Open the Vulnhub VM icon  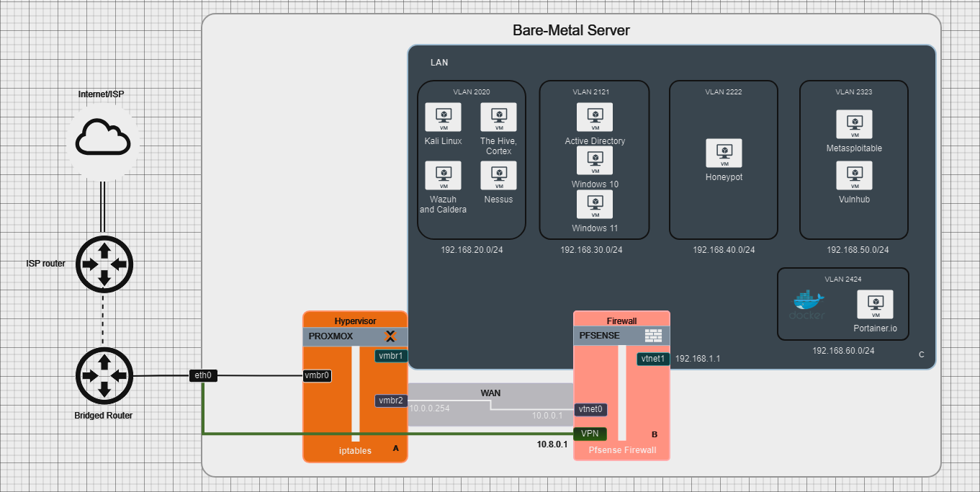(x=854, y=176)
